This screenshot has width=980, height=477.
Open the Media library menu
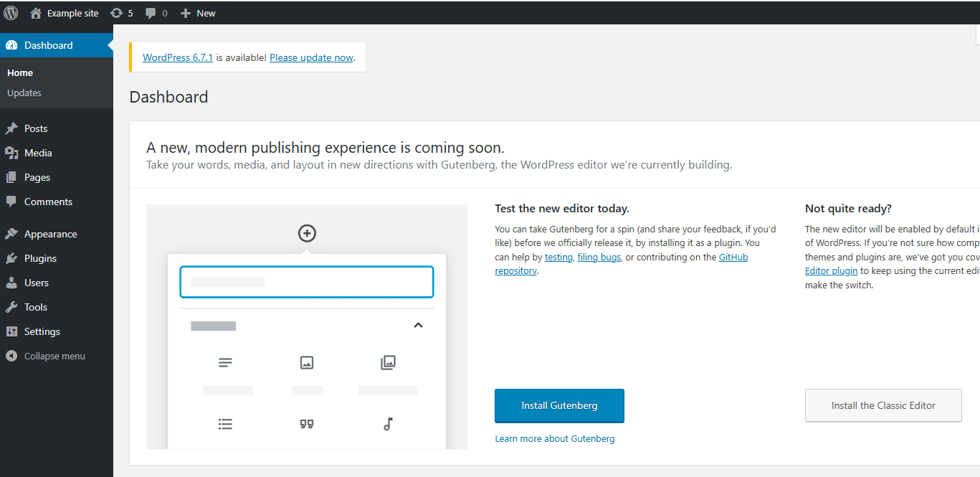click(37, 153)
